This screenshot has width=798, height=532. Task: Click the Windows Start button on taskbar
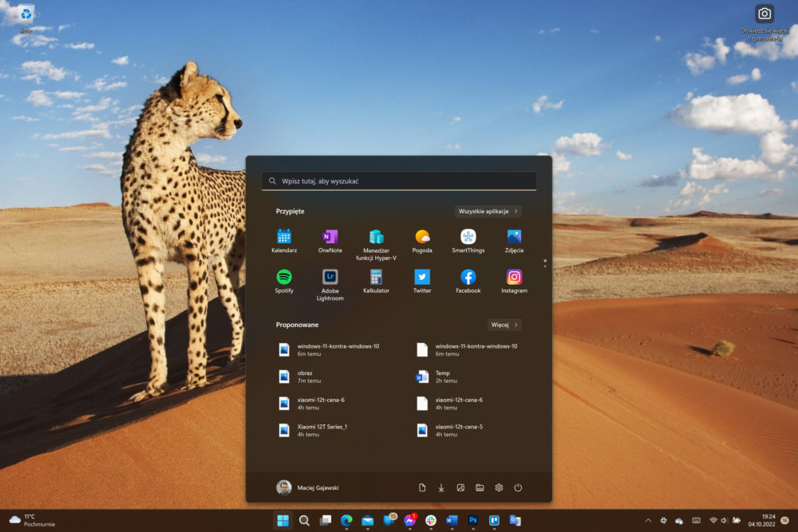283,520
